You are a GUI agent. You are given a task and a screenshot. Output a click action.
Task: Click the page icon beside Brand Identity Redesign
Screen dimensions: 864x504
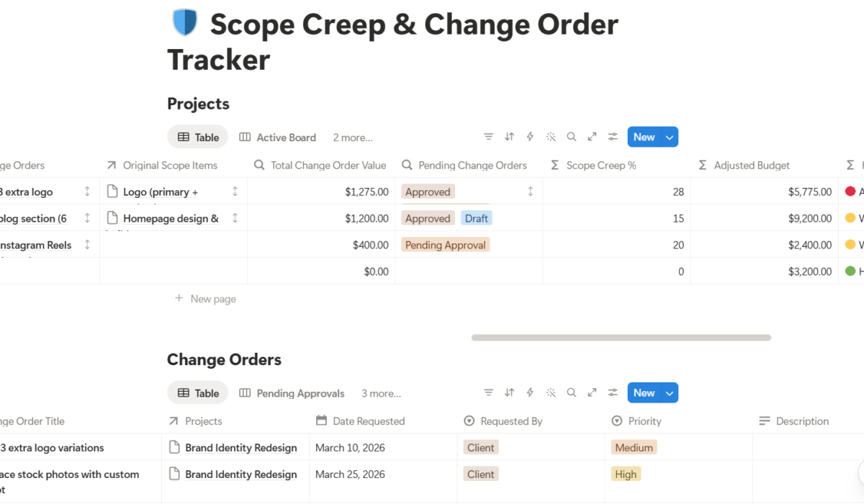(x=174, y=447)
